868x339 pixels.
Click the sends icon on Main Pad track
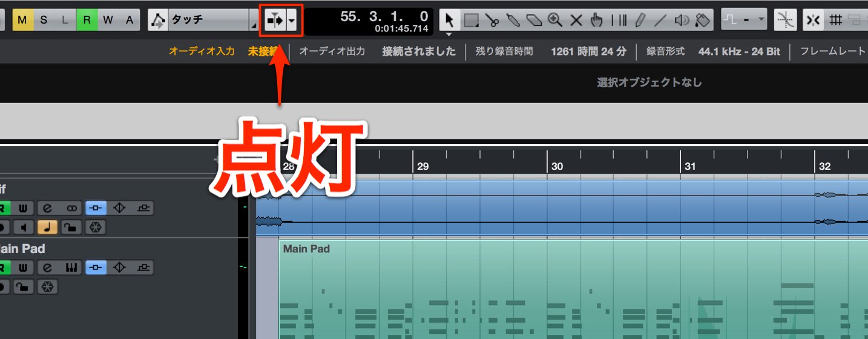pos(143,268)
